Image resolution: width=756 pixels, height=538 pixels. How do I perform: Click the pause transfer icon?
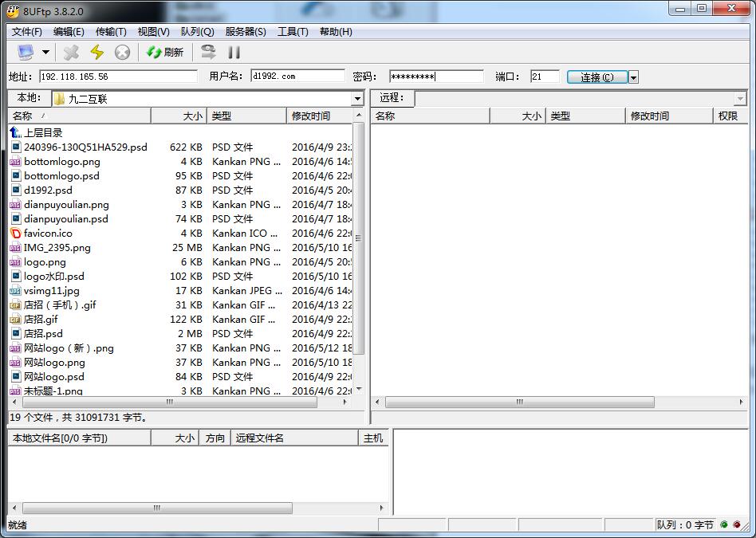click(234, 53)
